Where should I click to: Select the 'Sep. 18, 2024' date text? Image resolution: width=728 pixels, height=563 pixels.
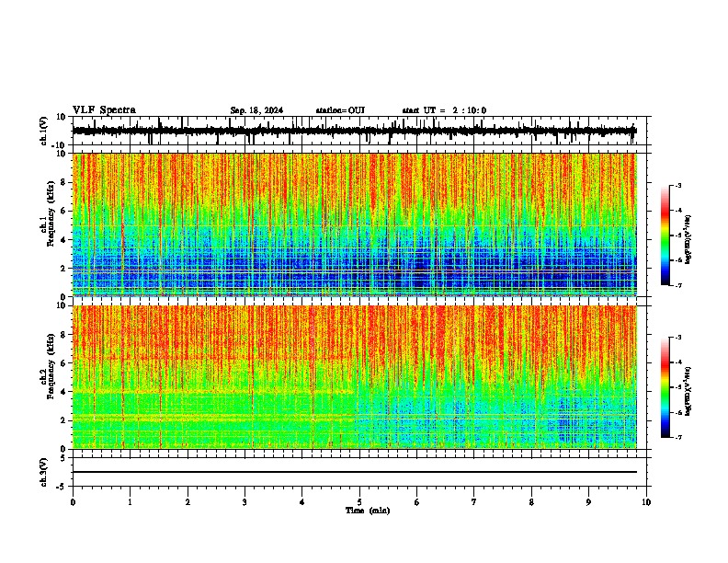(256, 110)
